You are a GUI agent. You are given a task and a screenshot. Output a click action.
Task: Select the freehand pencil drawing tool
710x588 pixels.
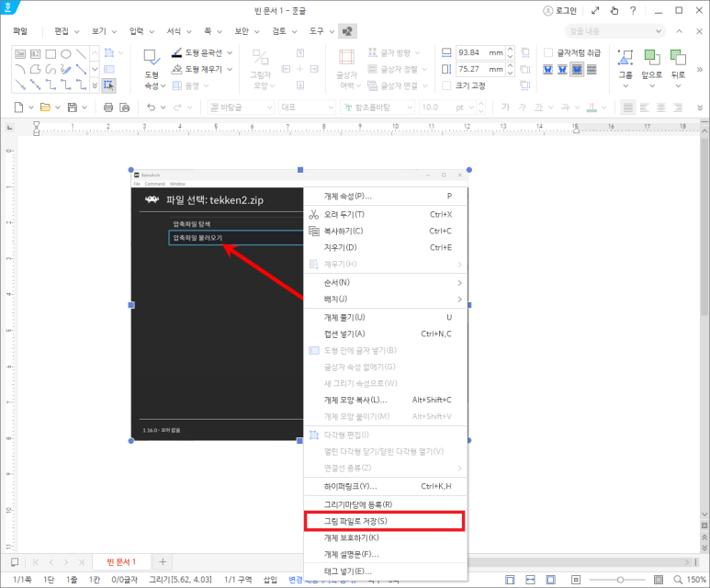coord(66,69)
